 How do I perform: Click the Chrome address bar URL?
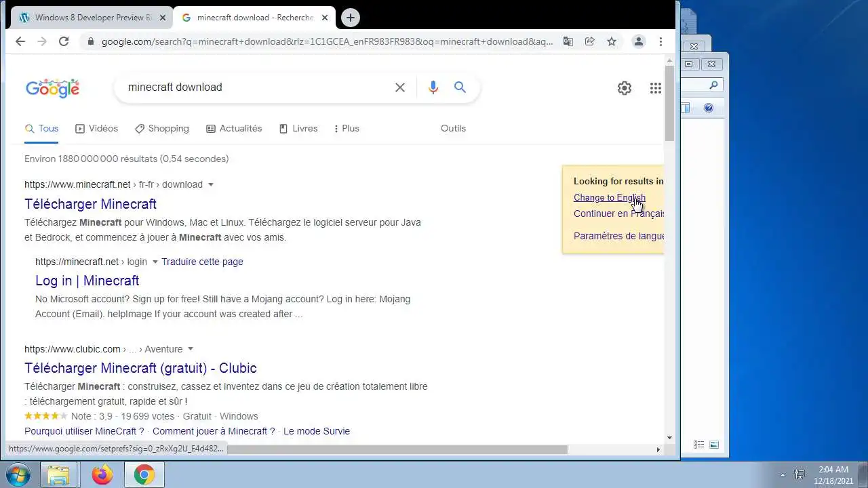click(x=328, y=41)
